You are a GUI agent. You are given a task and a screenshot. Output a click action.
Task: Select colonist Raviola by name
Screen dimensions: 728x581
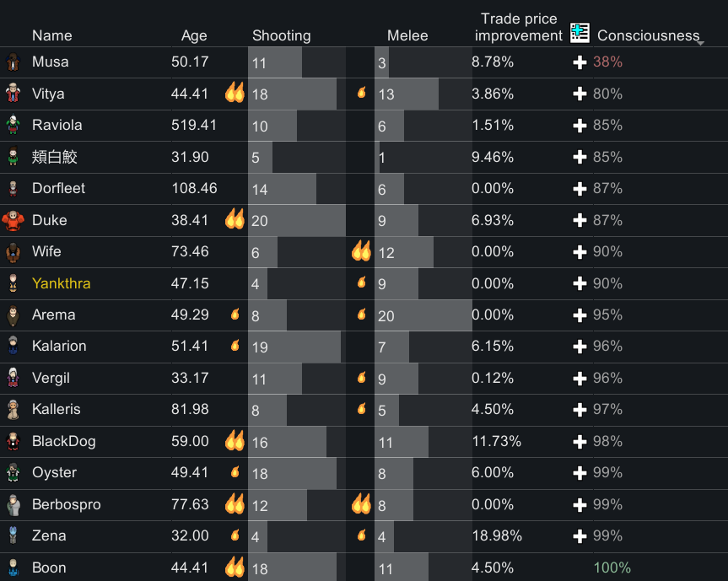pos(57,125)
